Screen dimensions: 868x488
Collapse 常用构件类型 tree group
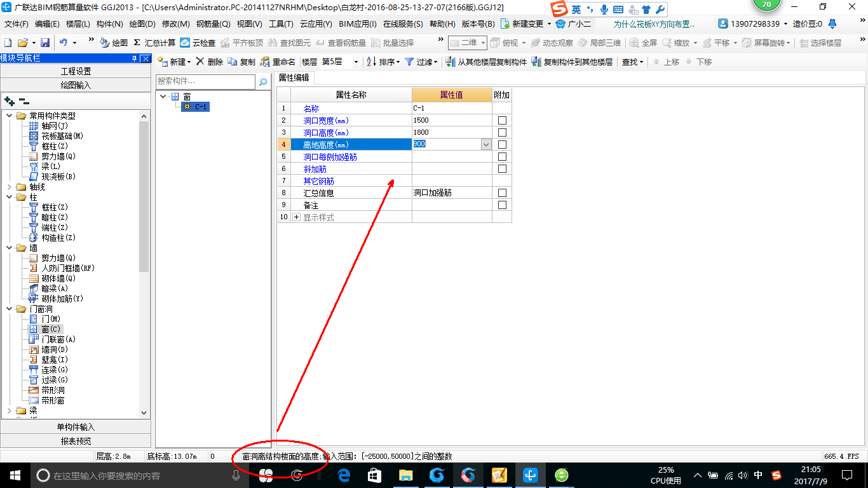coord(10,116)
